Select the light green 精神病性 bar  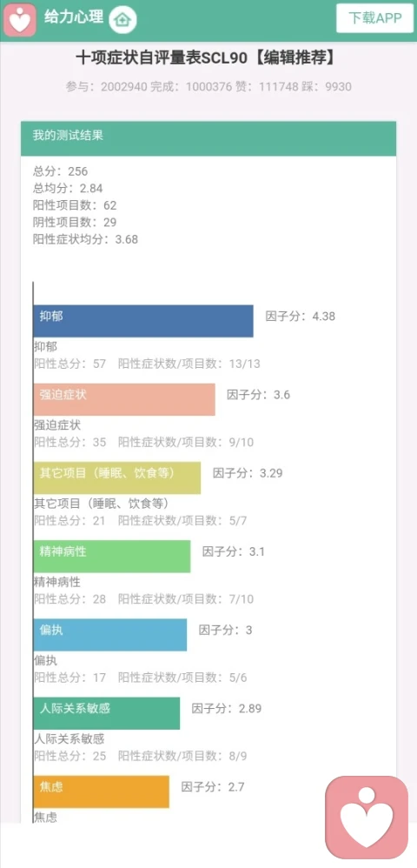(112, 557)
